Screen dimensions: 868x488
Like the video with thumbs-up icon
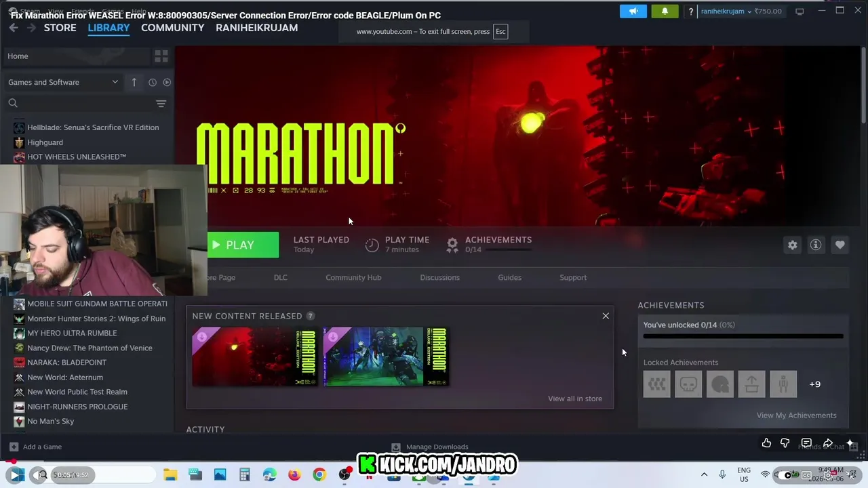(766, 443)
